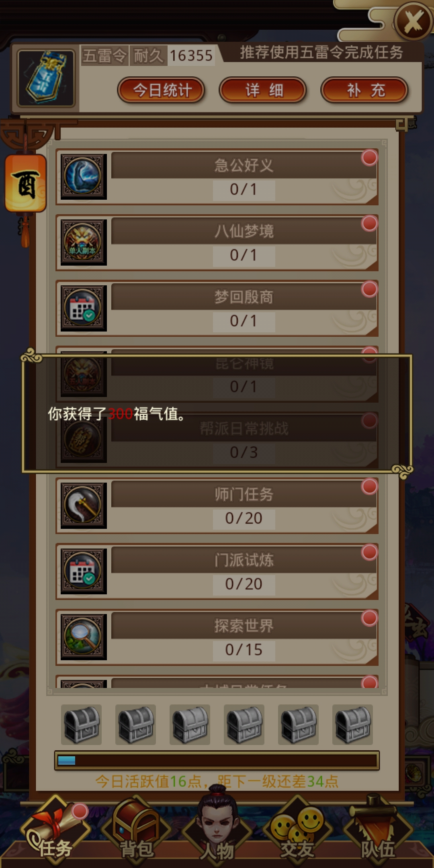The height and width of the screenshot is (868, 434).
Task: Claim the last silver treasure chest
Action: pyautogui.click(x=353, y=725)
